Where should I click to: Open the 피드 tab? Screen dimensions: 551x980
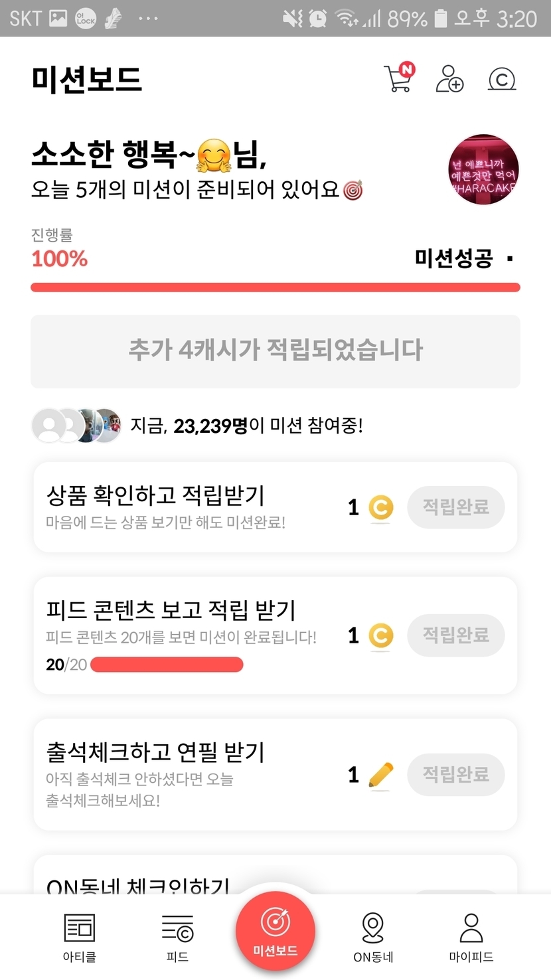[x=177, y=937]
